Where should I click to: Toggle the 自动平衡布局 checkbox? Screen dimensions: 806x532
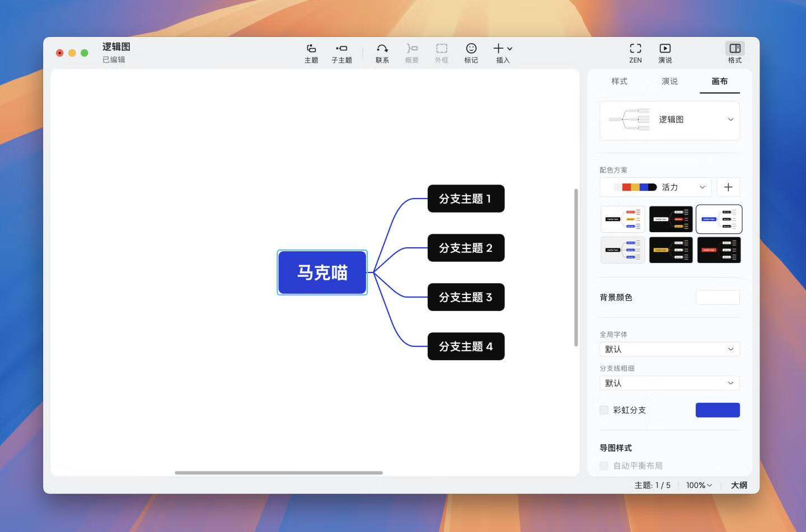pos(604,465)
